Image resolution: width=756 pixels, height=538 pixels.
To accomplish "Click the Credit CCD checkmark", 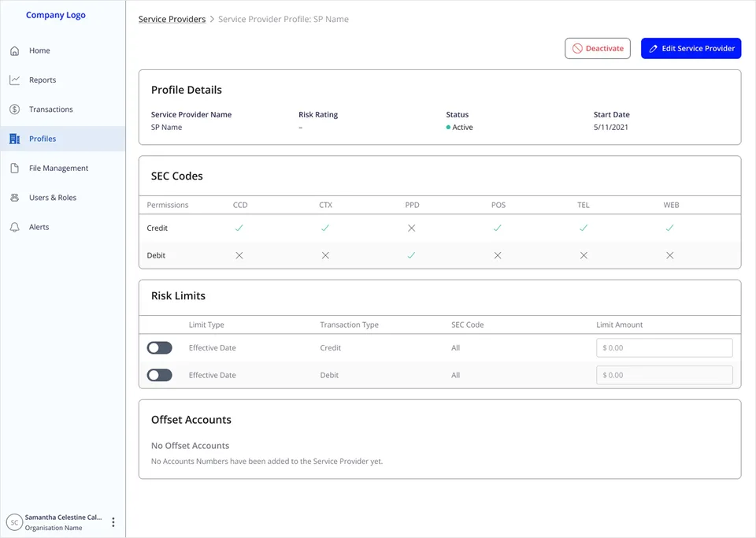I will [239, 228].
